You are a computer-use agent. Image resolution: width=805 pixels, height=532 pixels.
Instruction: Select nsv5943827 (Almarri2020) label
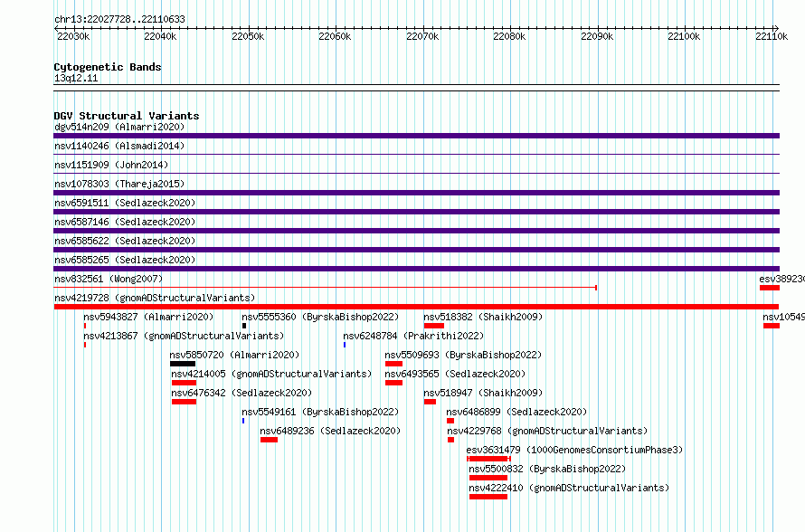[148, 317]
